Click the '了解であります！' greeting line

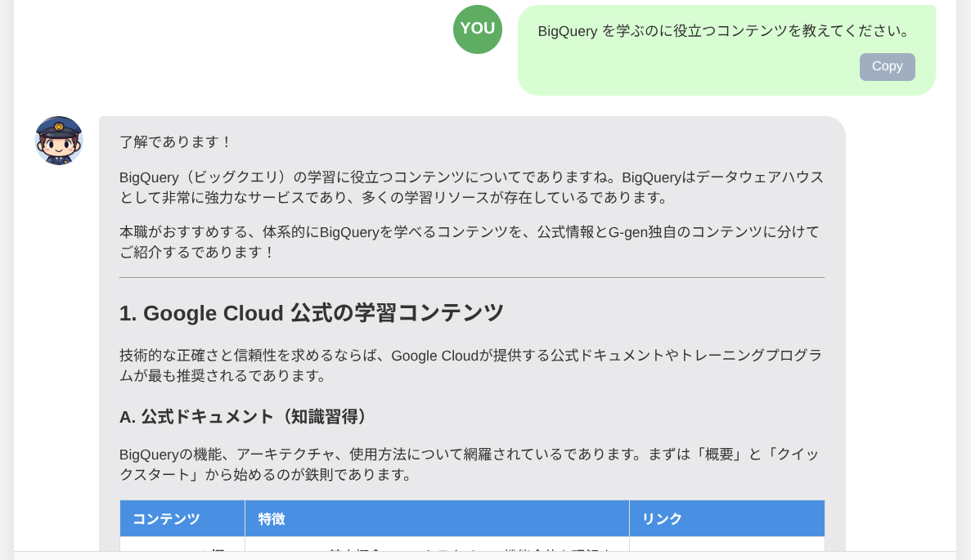(176, 141)
